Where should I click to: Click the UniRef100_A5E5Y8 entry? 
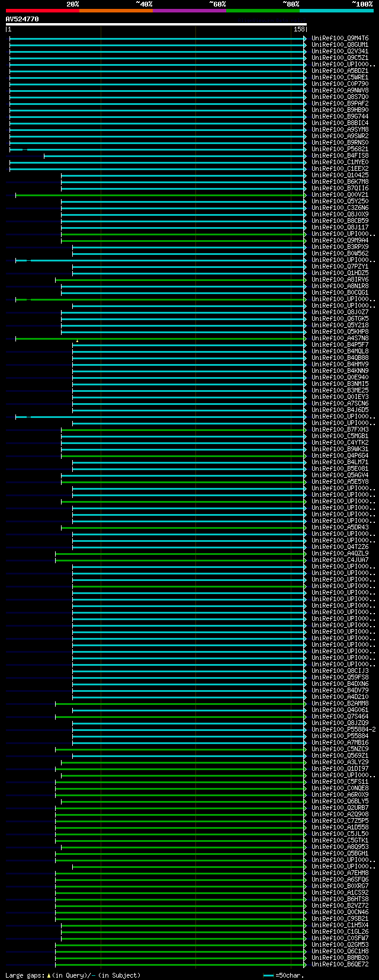pos(340,481)
